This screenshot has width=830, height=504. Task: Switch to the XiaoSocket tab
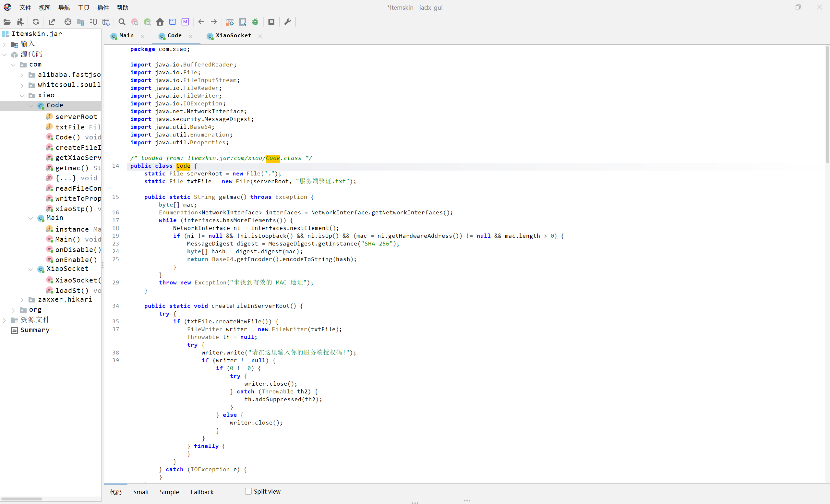tap(234, 36)
